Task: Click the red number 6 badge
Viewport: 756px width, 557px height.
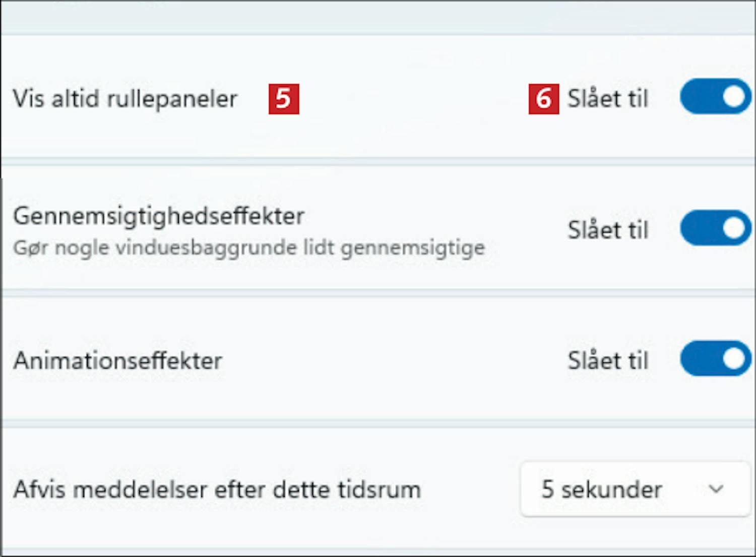Action: tap(543, 99)
